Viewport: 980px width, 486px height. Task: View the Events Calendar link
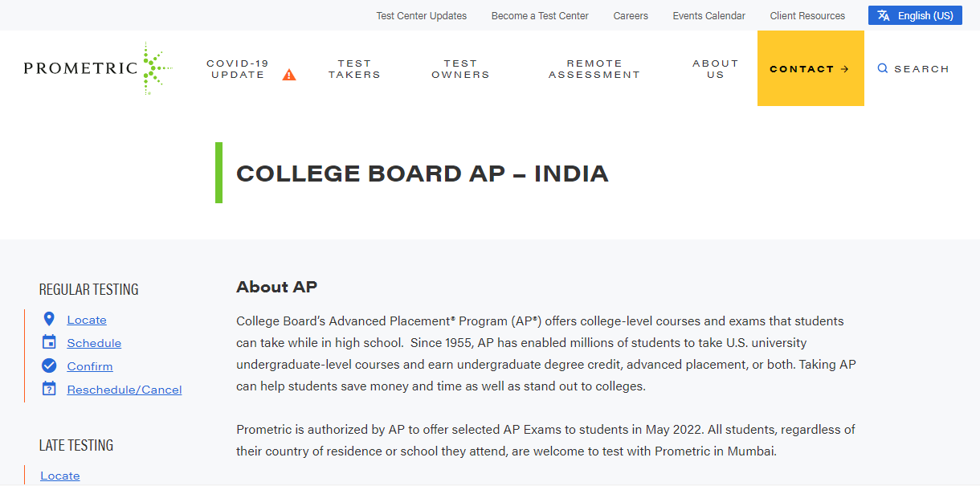(709, 16)
